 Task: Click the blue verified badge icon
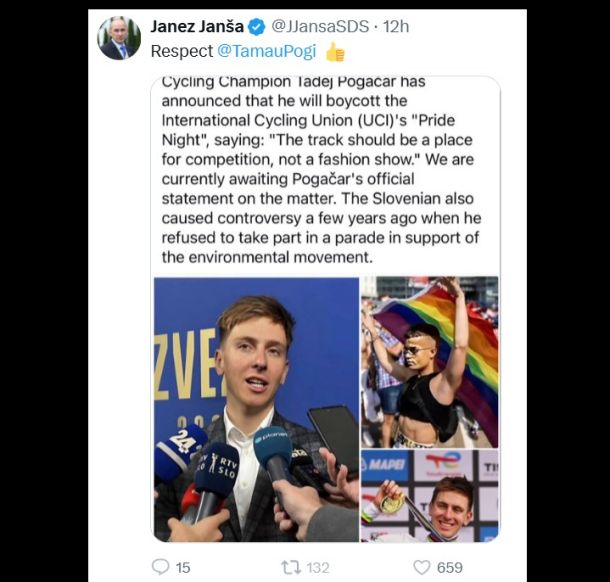(x=256, y=27)
